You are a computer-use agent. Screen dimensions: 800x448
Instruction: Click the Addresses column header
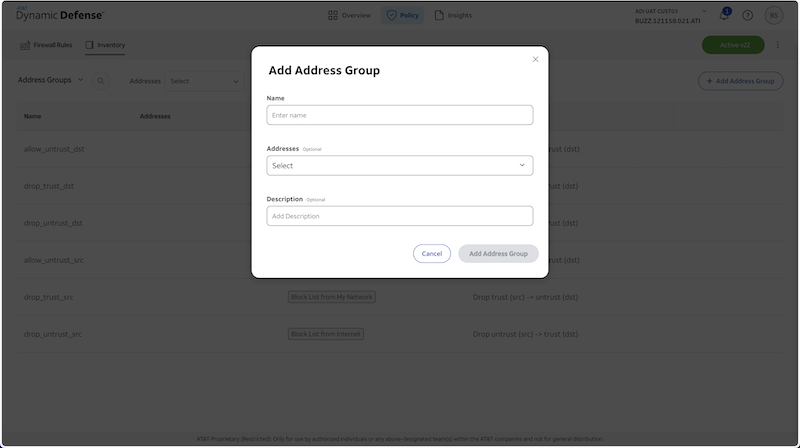tap(155, 116)
